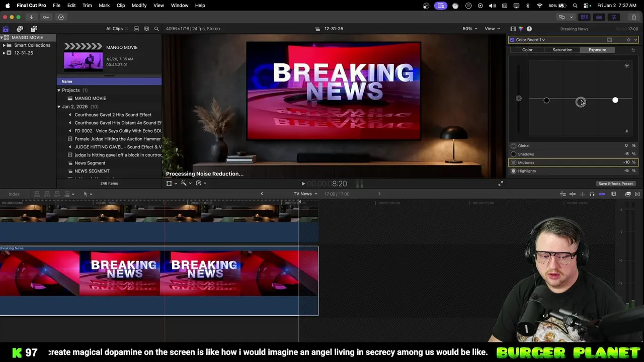
Task: Add a keyframe to Color Board 1
Action: point(628,40)
